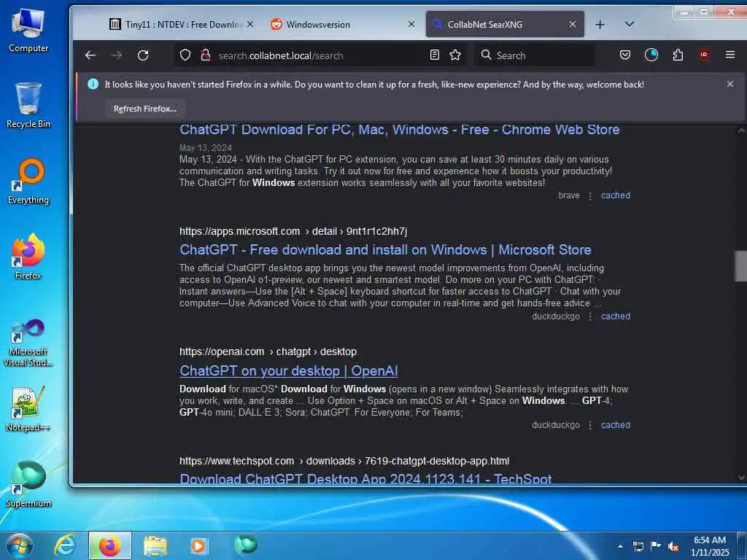Viewport: 747px width, 560px height.
Task: Show hidden tray icons arrow
Action: 620,546
